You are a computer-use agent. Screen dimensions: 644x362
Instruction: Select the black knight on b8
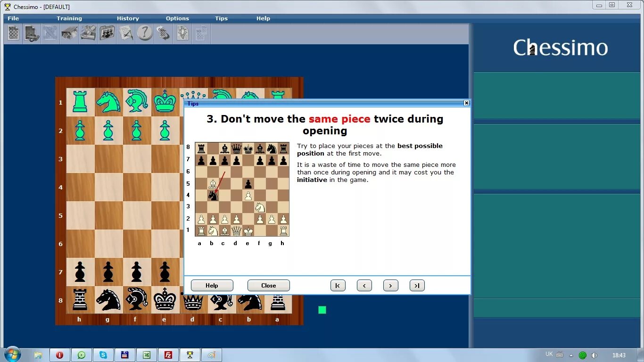(x=250, y=302)
